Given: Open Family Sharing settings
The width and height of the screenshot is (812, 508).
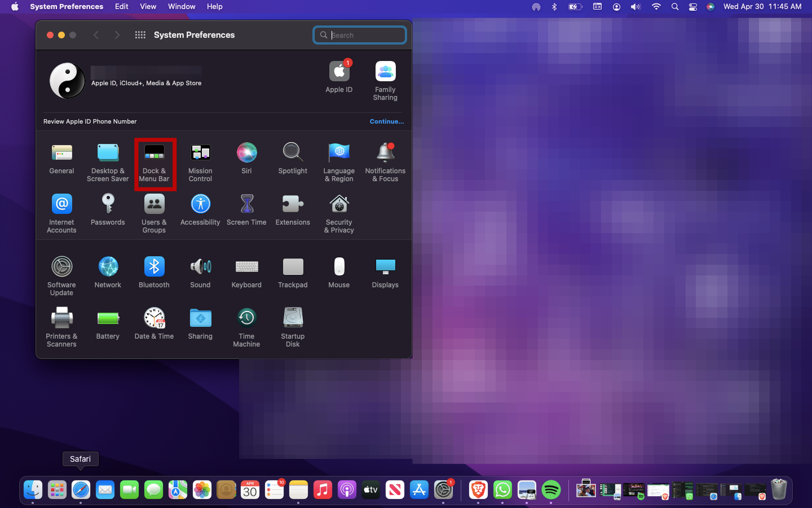Looking at the screenshot, I should pos(385,81).
